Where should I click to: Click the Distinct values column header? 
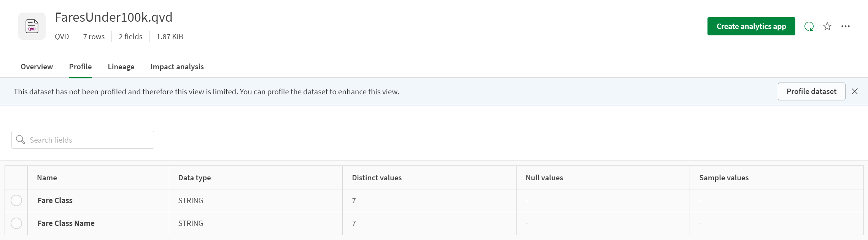coord(377,178)
